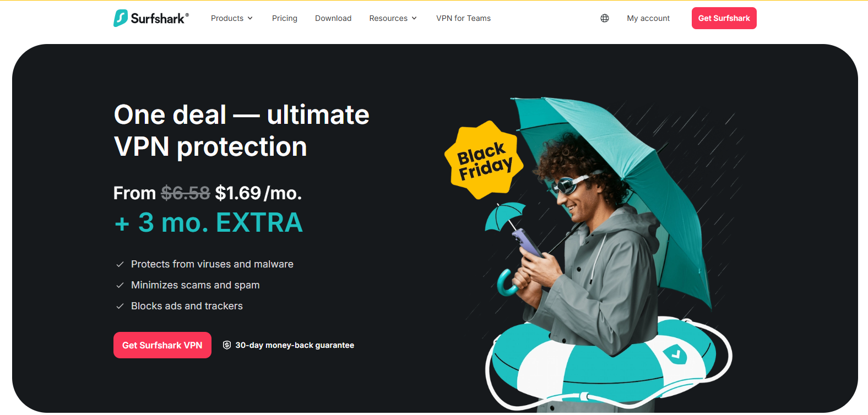This screenshot has width=868, height=415.
Task: Click the shield icon beside money-back guarantee
Action: [227, 345]
